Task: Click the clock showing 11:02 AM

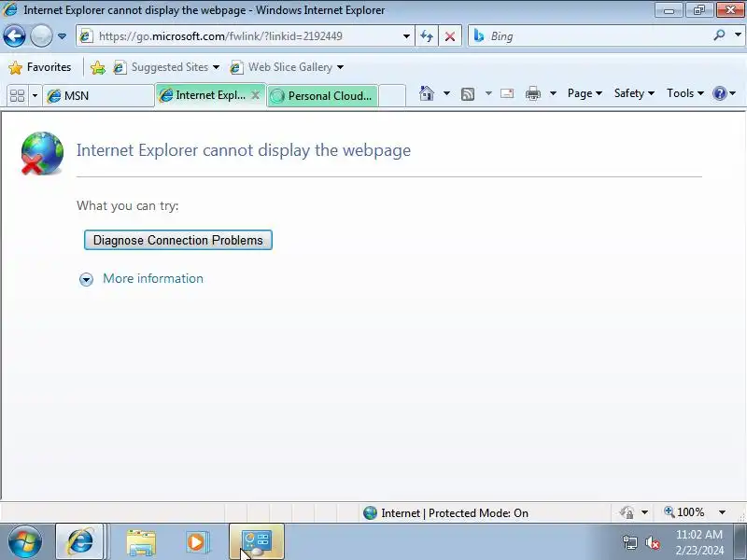Action: (698, 542)
